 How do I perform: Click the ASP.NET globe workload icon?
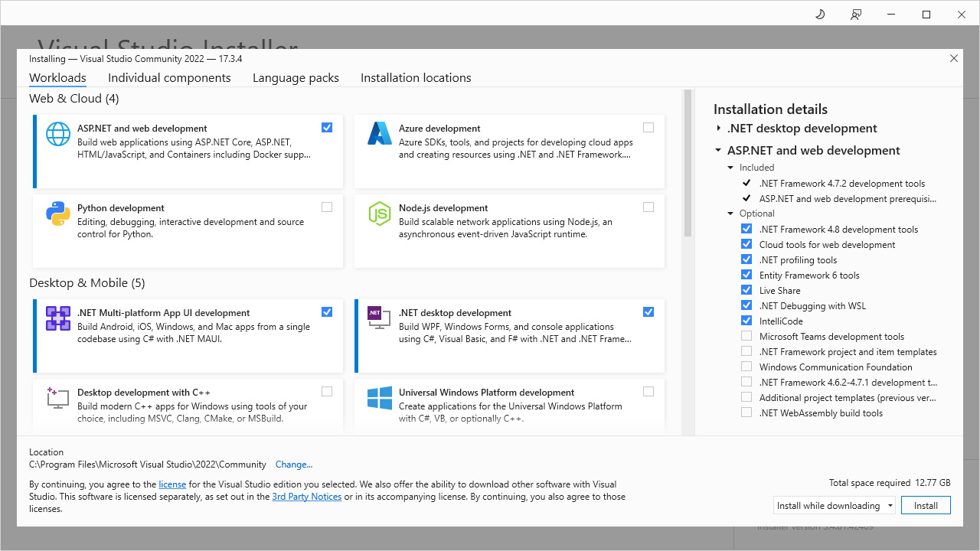click(x=58, y=134)
